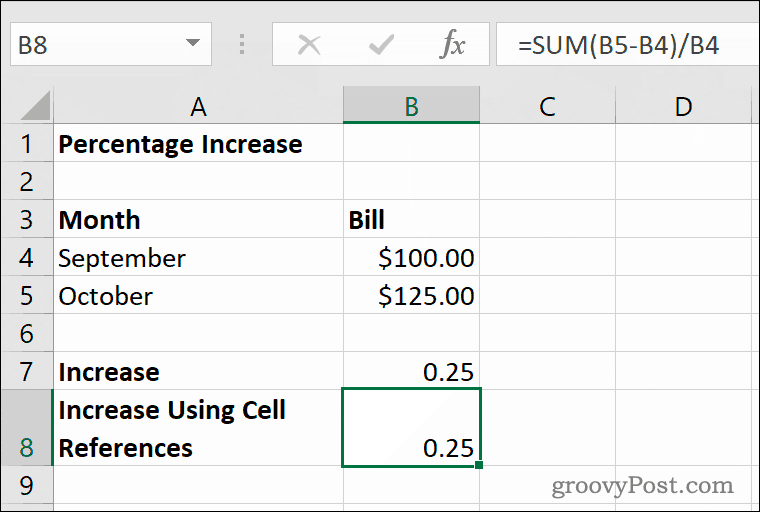Click cell with 'Percentage Increase' title
Viewport: 760px width, 512px height.
pos(198,144)
